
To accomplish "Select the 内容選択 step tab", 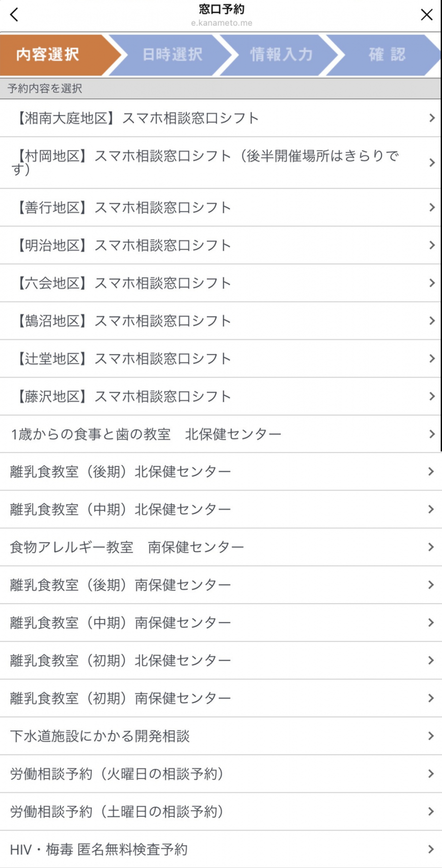I will [x=48, y=54].
